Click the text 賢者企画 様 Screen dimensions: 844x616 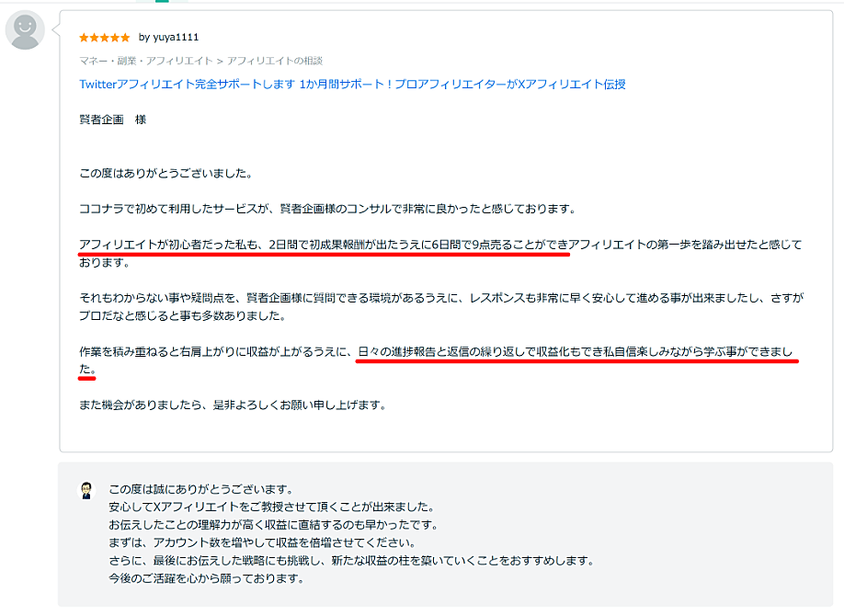point(112,120)
